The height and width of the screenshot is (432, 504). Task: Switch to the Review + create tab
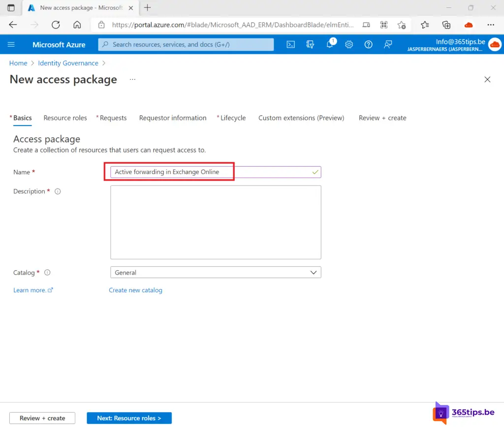(x=382, y=118)
